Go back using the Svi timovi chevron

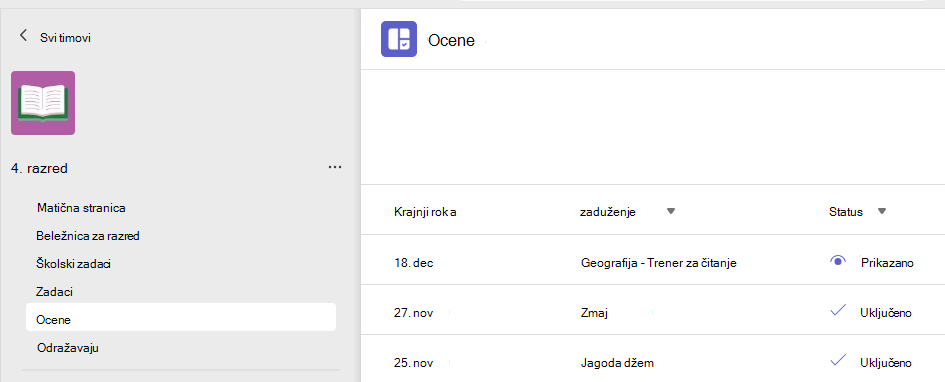[24, 36]
